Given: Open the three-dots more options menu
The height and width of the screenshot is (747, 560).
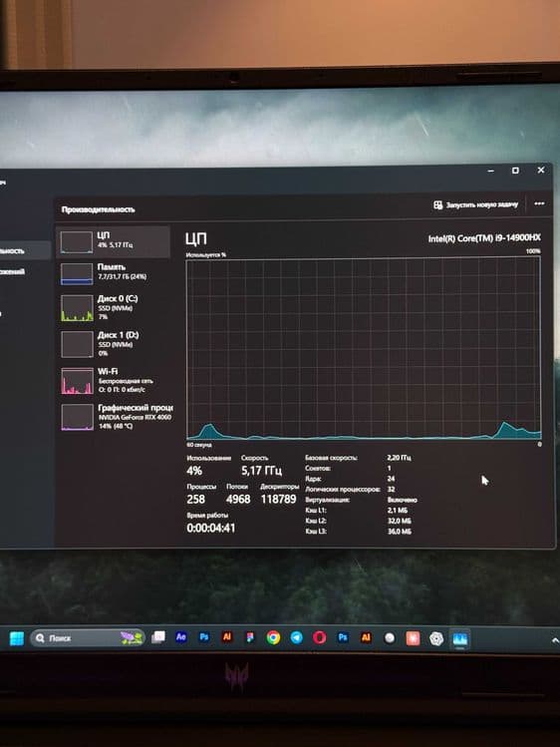Looking at the screenshot, I should [x=539, y=203].
